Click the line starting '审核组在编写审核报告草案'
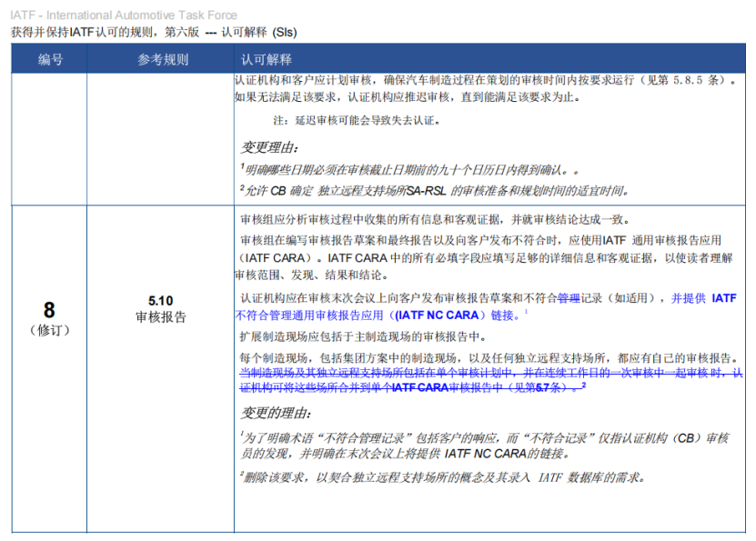The image size is (756, 541). [480, 240]
